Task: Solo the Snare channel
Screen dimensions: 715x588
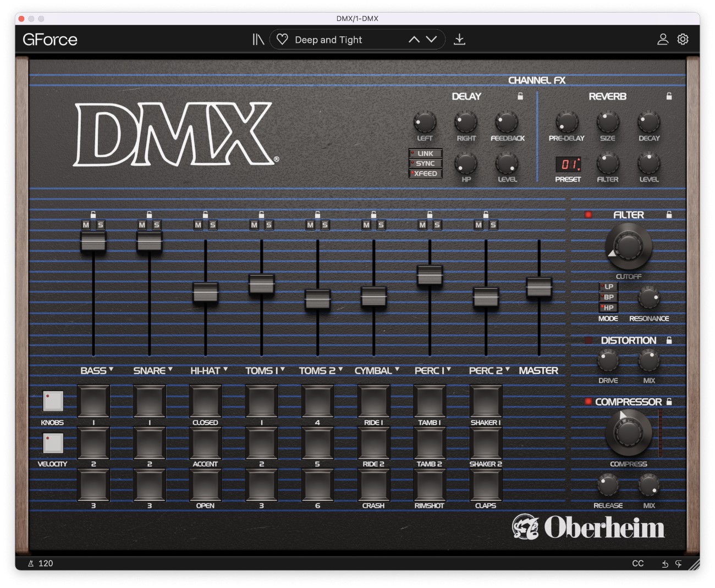Action: [157, 225]
